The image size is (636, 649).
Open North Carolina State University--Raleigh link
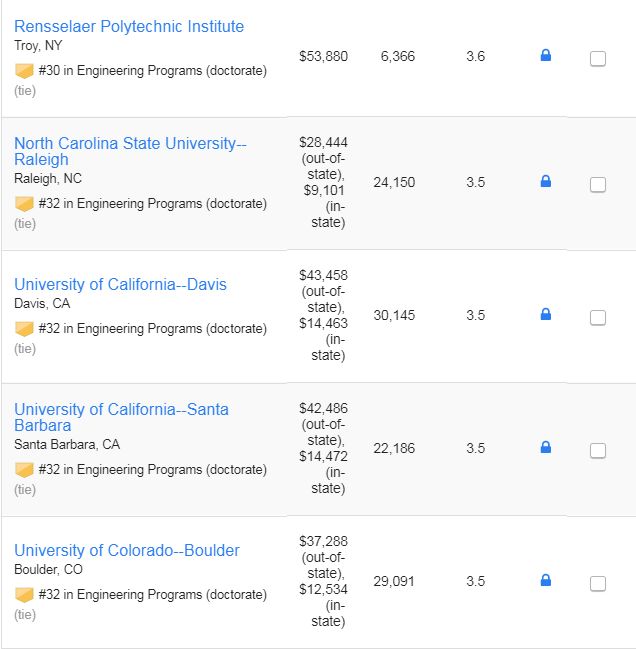(x=130, y=151)
